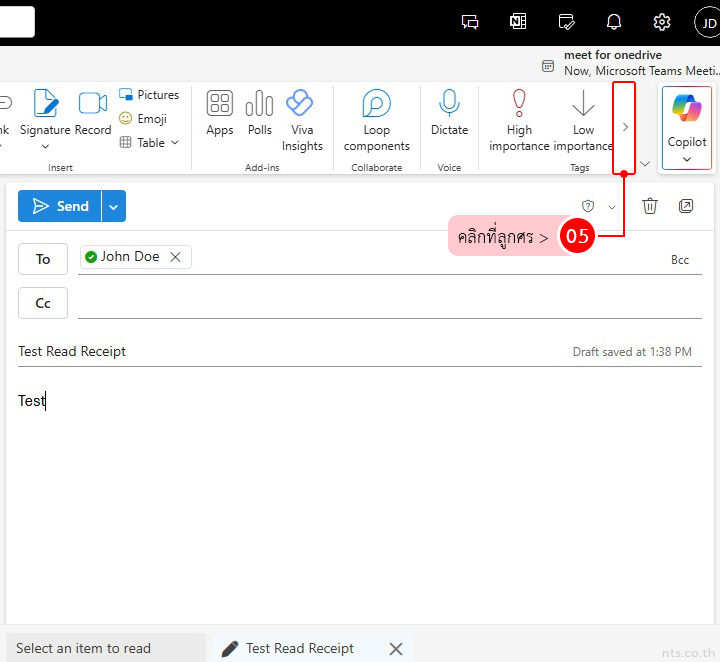Insert a Signature
The width and height of the screenshot is (720, 662).
[x=45, y=112]
